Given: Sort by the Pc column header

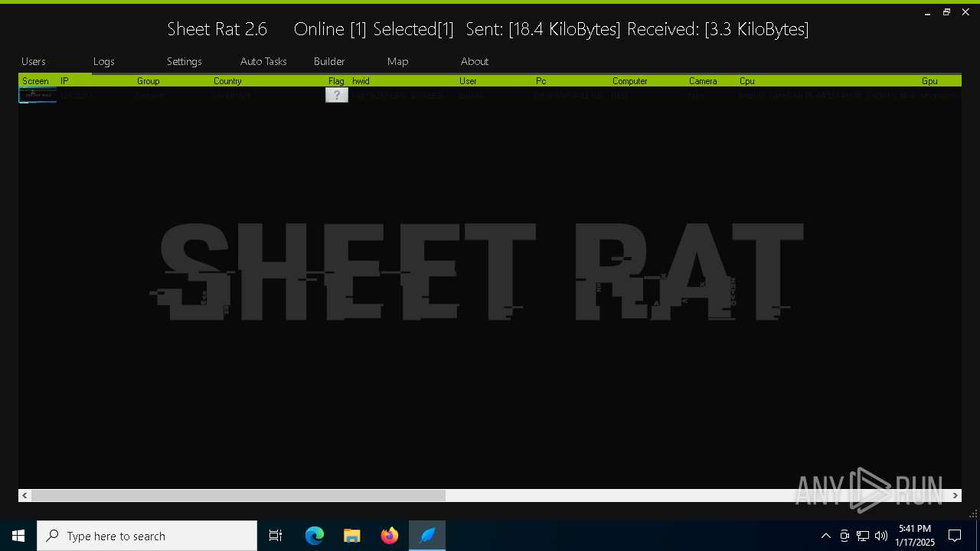Looking at the screenshot, I should click(x=571, y=81).
